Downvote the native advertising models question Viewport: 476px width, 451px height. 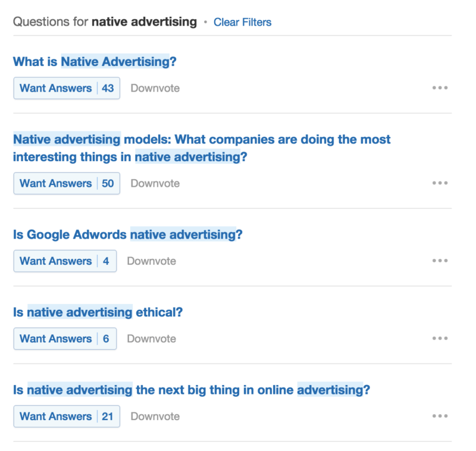[x=155, y=183]
